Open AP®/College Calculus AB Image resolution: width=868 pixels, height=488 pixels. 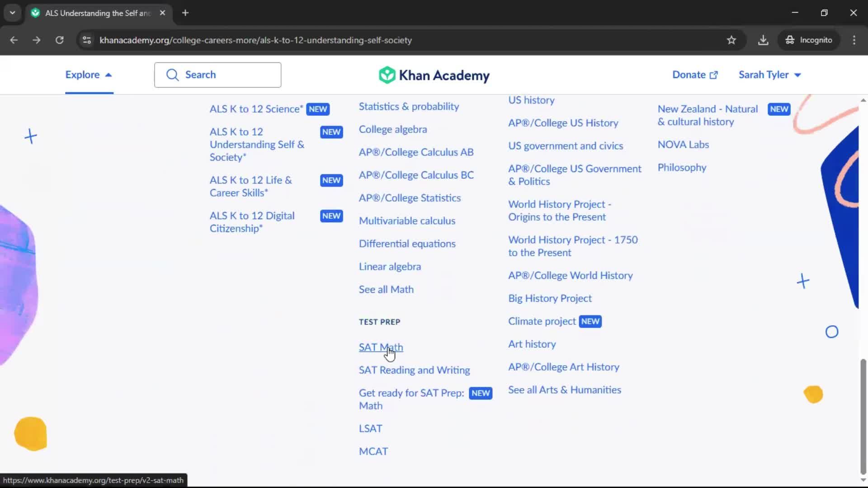pyautogui.click(x=416, y=152)
